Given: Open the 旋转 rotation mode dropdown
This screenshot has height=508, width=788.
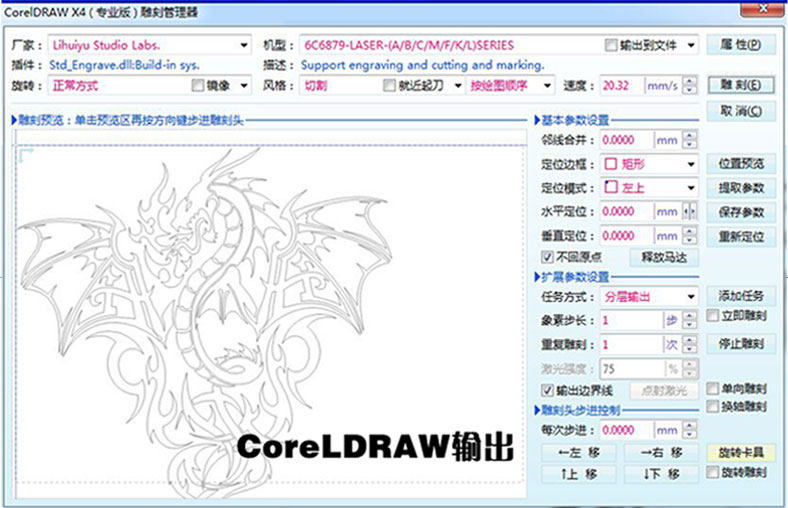Looking at the screenshot, I should pyautogui.click(x=244, y=85).
